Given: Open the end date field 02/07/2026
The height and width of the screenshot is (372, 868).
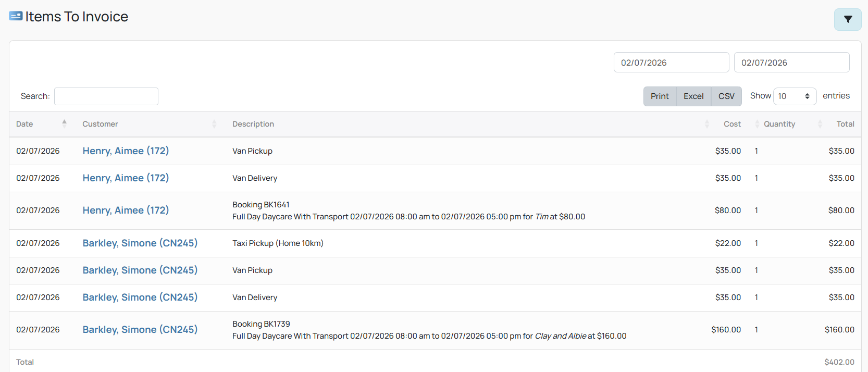Looking at the screenshot, I should point(791,63).
